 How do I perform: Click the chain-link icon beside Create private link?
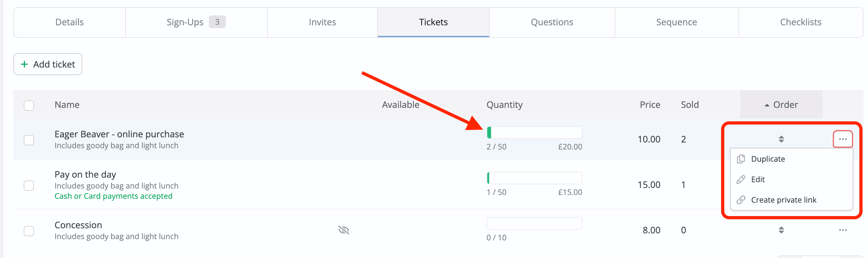pyautogui.click(x=741, y=200)
